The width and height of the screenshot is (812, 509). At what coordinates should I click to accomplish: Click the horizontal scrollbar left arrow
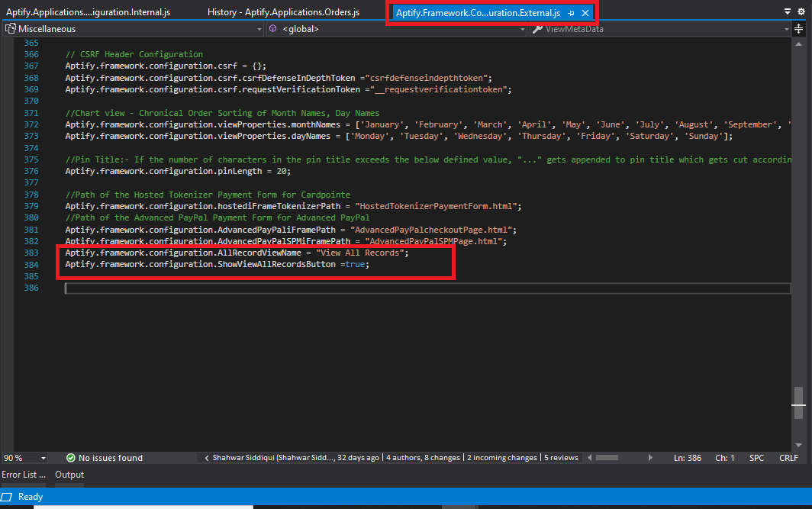[589, 458]
